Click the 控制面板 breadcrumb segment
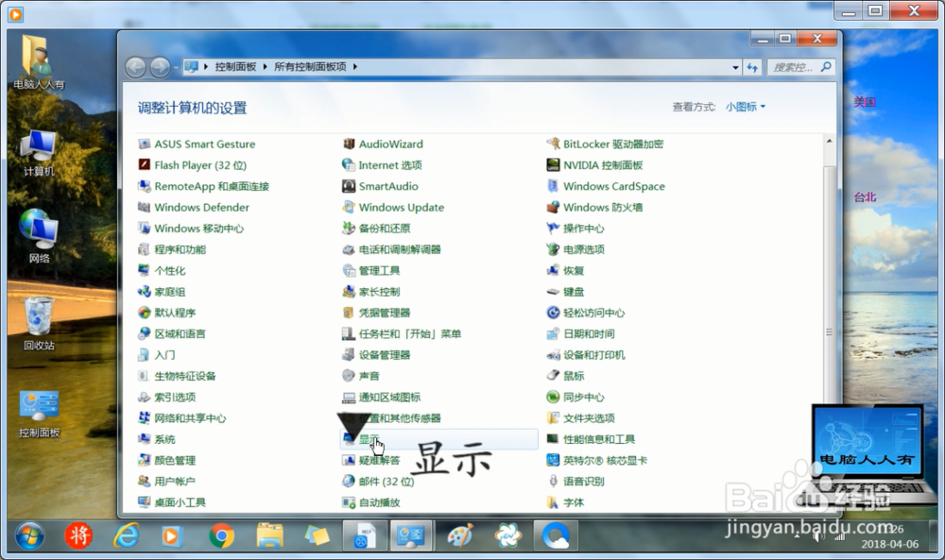This screenshot has height=560, width=945. tap(235, 67)
